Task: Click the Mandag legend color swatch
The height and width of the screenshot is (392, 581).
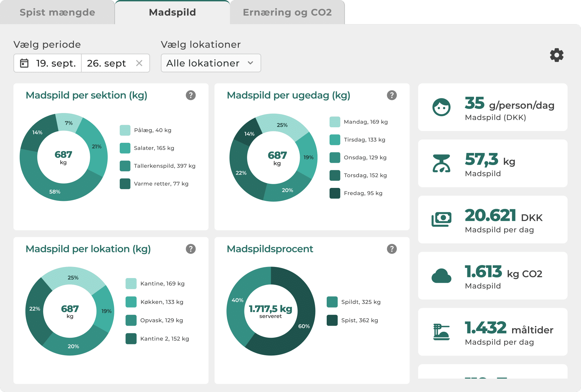Action: tap(335, 122)
